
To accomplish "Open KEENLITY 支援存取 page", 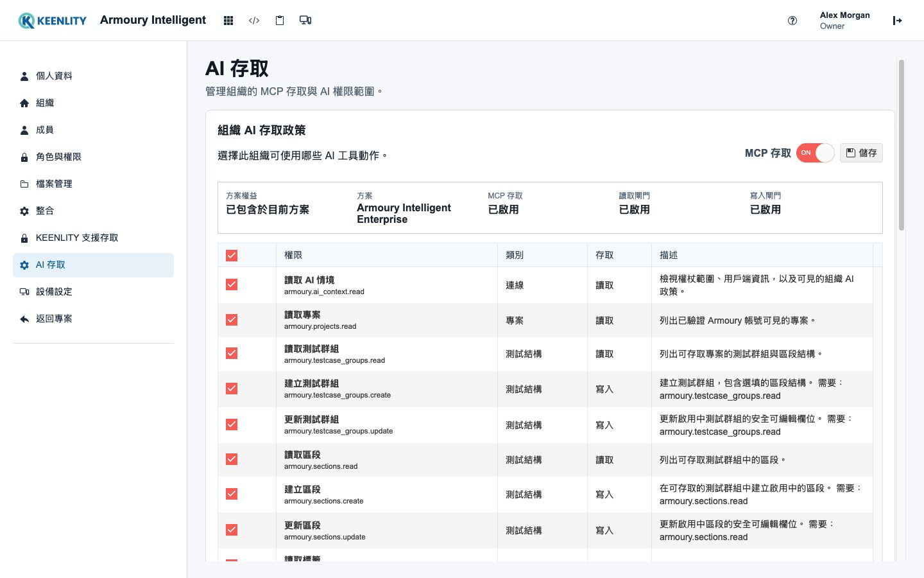I will click(93, 238).
